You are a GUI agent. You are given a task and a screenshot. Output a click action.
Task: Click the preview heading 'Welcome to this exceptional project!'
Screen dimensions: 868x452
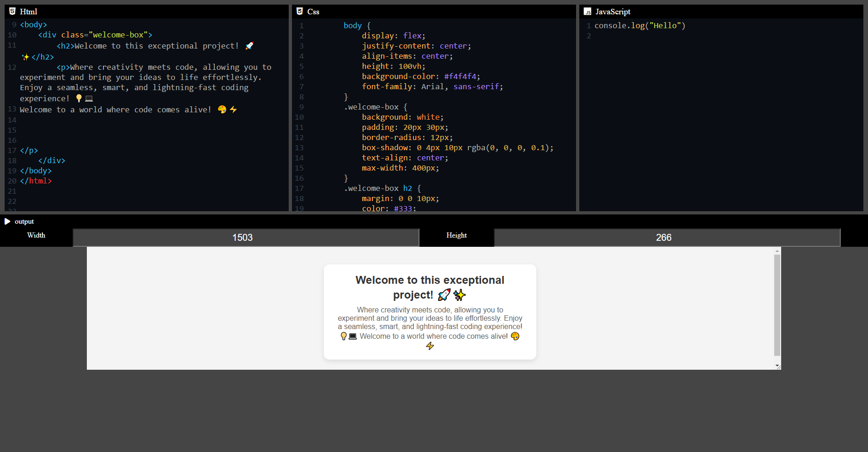point(430,287)
